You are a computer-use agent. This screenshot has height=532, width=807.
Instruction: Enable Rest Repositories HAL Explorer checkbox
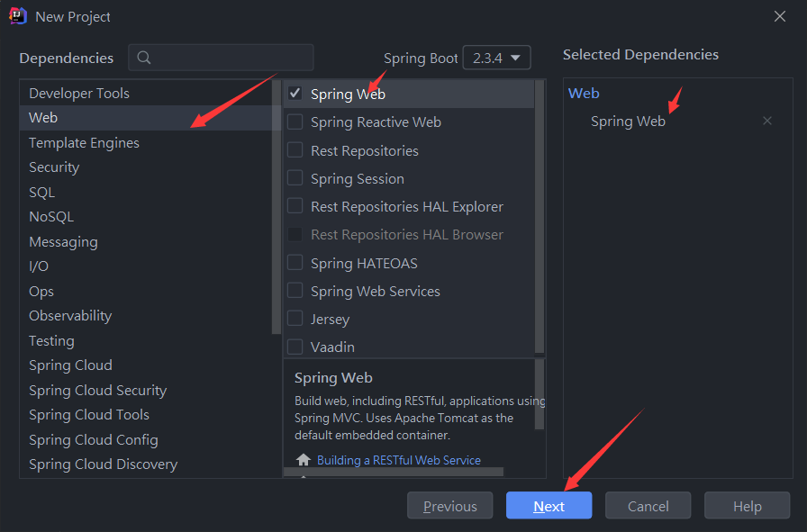click(x=295, y=206)
